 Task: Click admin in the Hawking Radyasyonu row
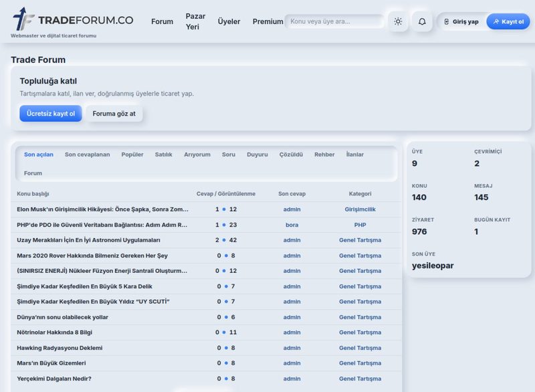(292, 348)
